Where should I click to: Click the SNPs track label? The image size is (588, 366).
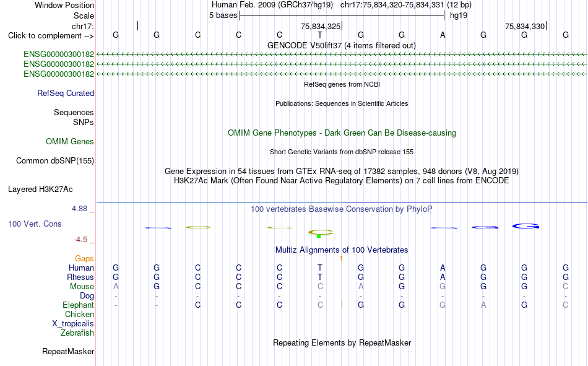[84, 123]
